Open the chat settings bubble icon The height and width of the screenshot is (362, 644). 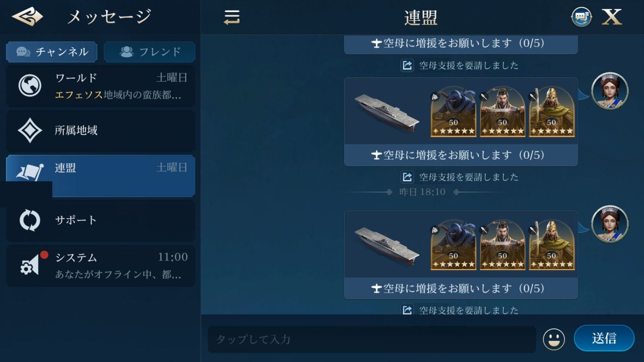click(581, 17)
